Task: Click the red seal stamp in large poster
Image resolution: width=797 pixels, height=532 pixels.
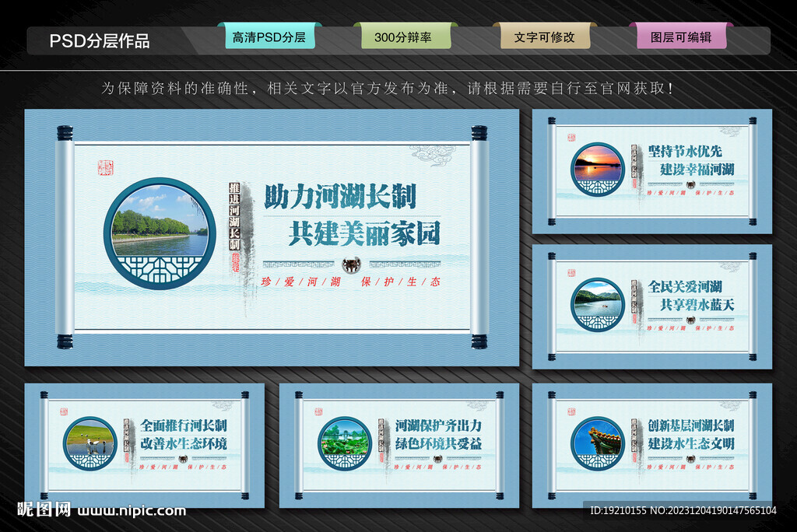Action: pos(106,168)
